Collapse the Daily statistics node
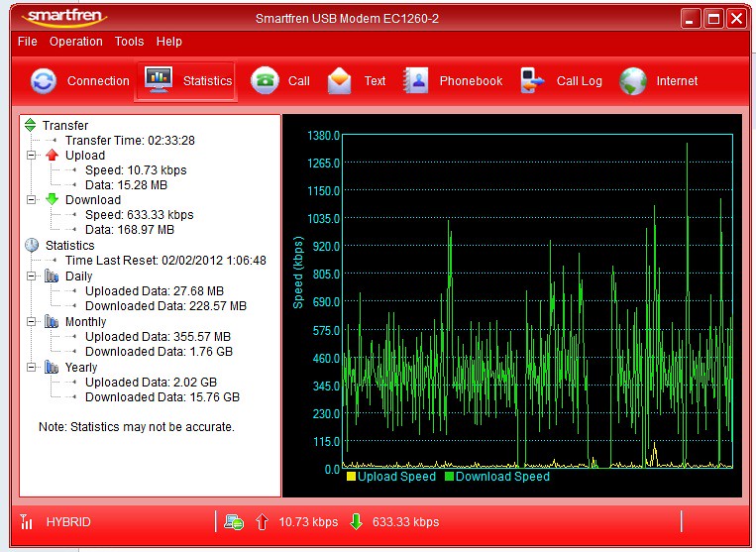The width and height of the screenshot is (756, 552). coord(32,276)
